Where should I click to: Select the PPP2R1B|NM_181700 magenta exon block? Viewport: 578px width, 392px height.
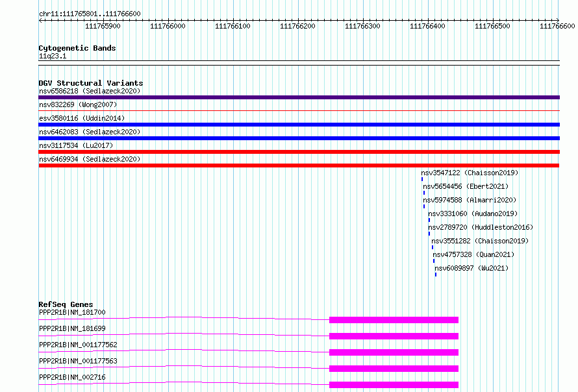pyautogui.click(x=394, y=320)
